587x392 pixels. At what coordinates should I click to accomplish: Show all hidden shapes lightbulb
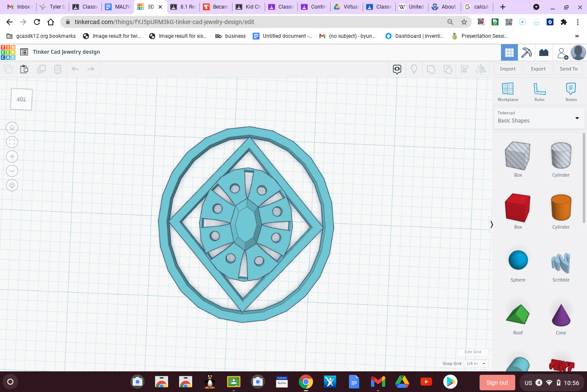pyautogui.click(x=414, y=69)
